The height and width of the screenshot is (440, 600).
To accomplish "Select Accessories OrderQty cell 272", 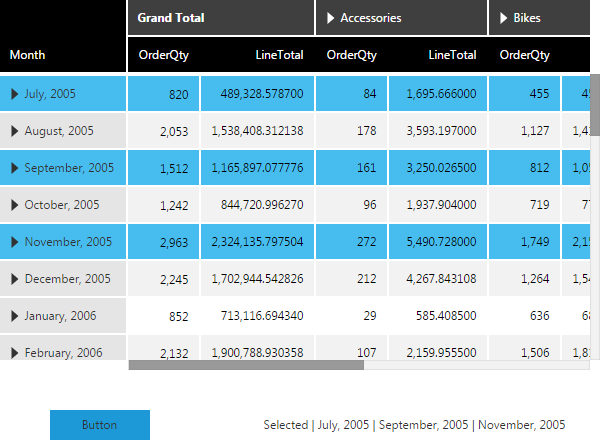I will click(352, 242).
